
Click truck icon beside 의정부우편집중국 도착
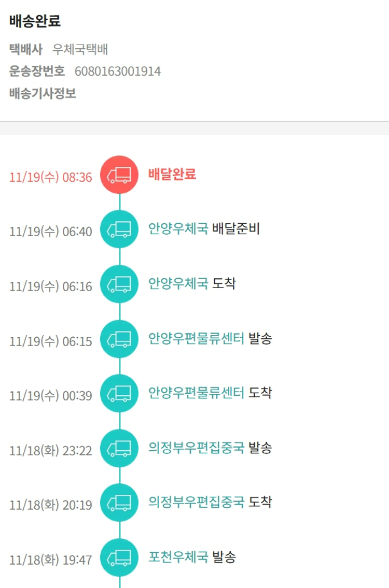point(119,503)
